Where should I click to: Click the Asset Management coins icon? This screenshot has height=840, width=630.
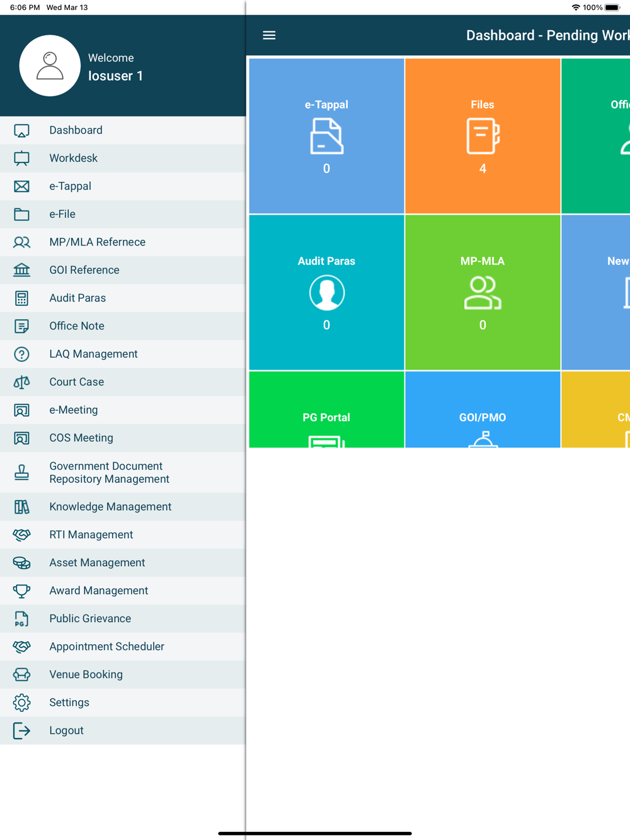point(21,563)
